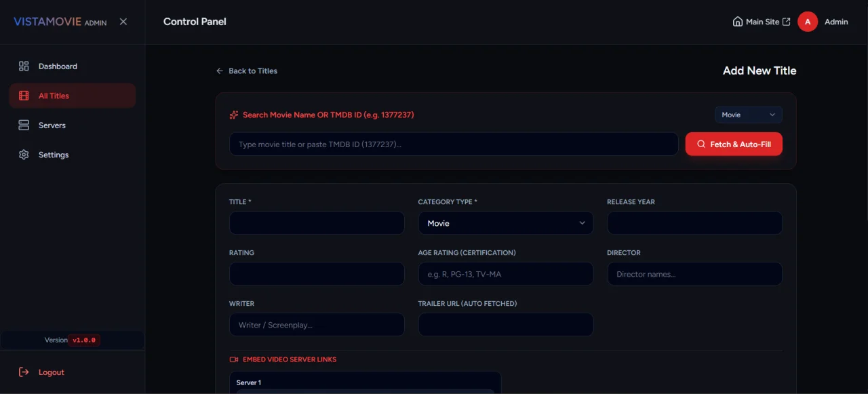The image size is (868, 394).
Task: Click the Writer / Screenplay field
Action: pos(317,325)
